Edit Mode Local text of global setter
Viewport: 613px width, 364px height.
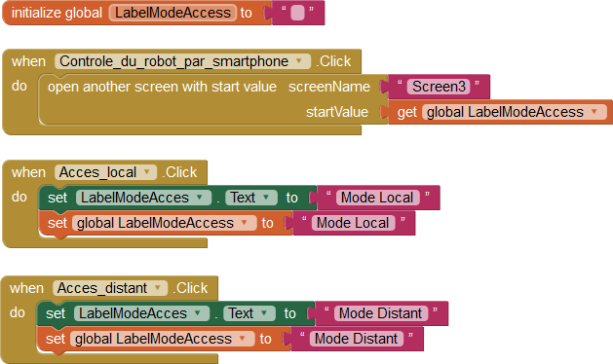tap(353, 223)
